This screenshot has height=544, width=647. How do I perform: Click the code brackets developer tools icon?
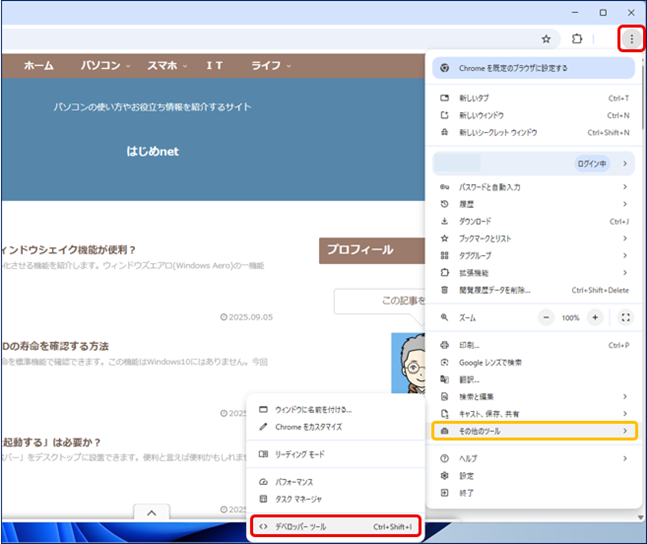(263, 526)
